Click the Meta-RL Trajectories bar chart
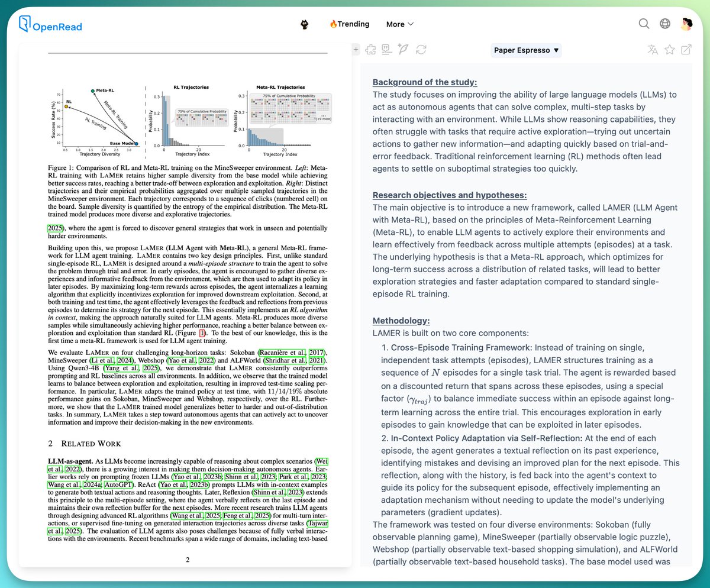710x588 pixels. pos(284,120)
